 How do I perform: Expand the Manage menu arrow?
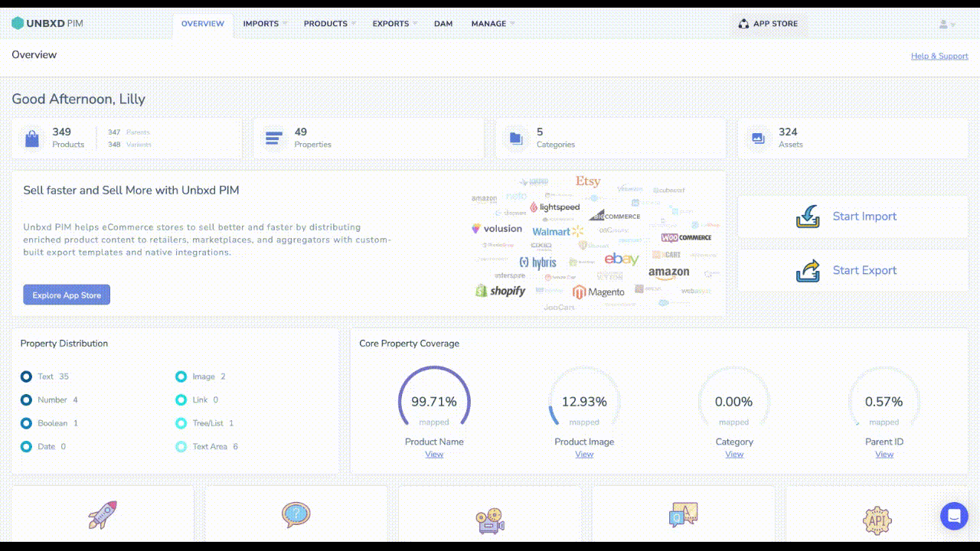(x=512, y=24)
